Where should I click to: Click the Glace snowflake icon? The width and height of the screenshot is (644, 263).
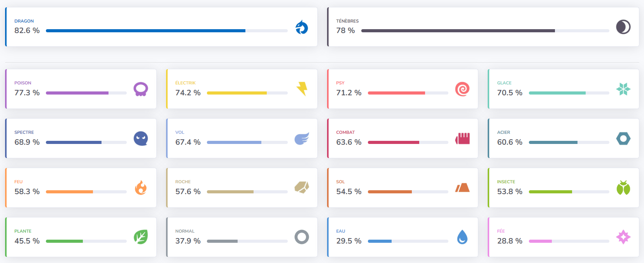pyautogui.click(x=623, y=89)
